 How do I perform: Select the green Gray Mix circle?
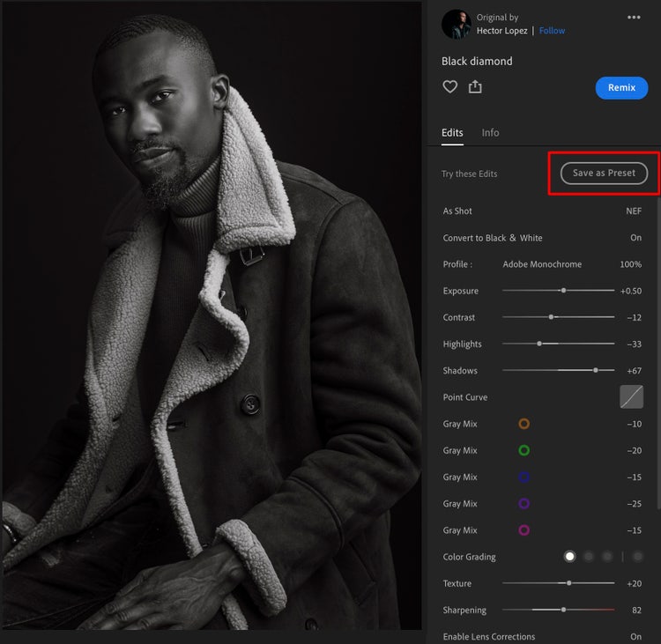[524, 450]
